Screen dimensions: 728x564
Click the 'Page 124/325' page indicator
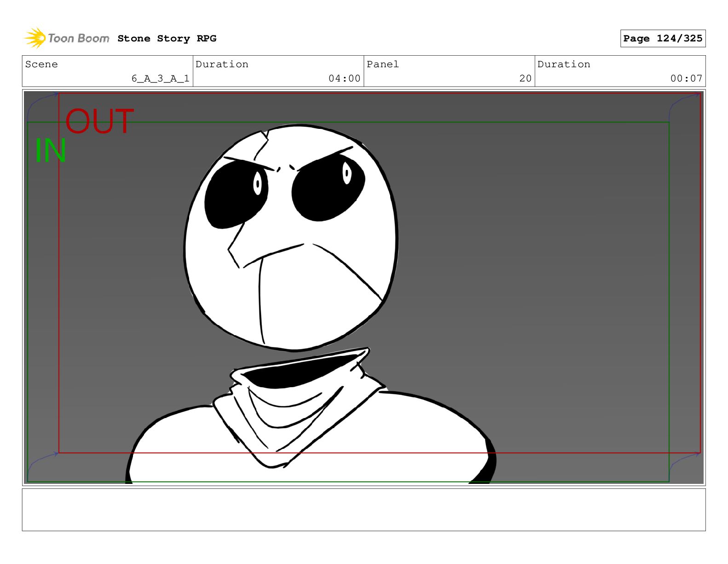point(663,39)
